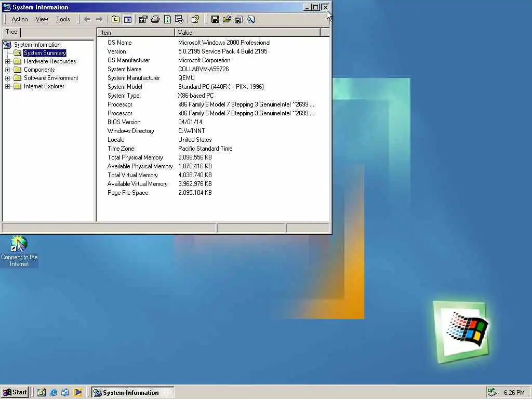Click the OS Manufacturer row
This screenshot has height=399, width=532.
tap(213, 60)
